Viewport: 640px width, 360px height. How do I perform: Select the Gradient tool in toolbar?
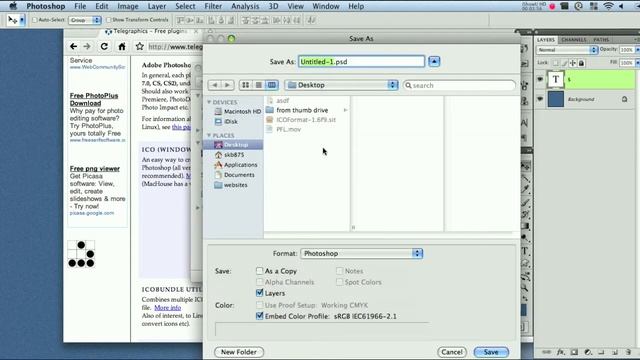click(x=525, y=226)
